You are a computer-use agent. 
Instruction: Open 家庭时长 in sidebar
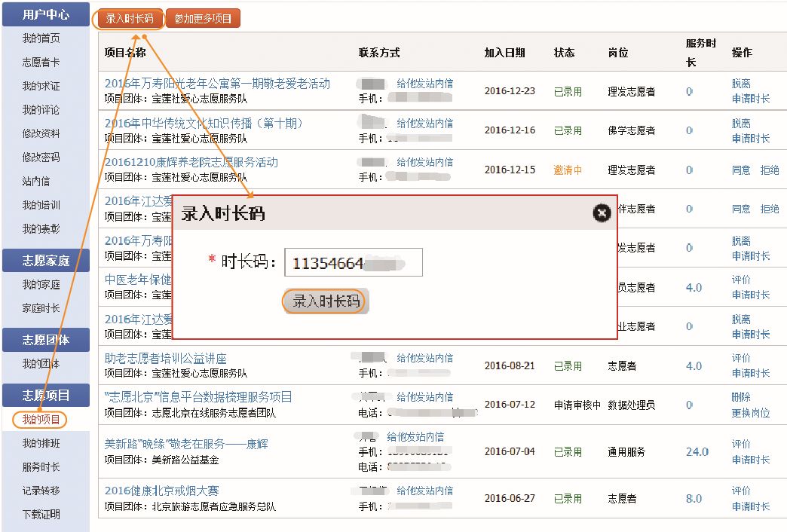click(41, 308)
